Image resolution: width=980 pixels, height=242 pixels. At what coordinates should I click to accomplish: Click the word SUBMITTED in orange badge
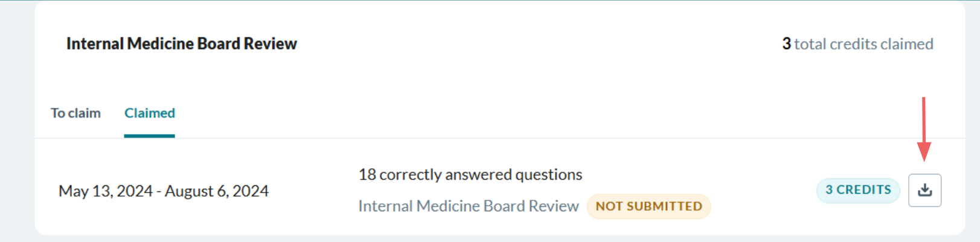point(664,206)
